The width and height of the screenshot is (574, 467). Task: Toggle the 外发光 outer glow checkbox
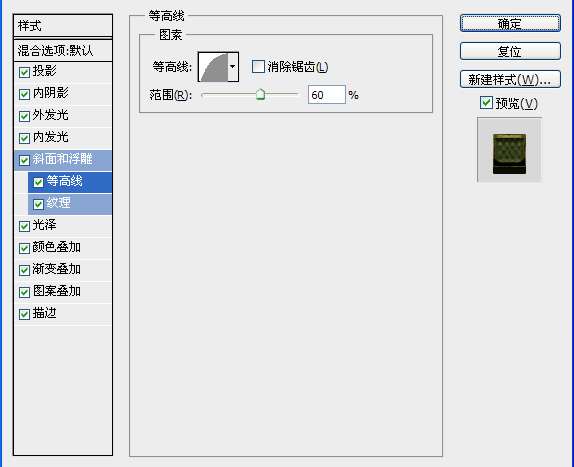[24, 116]
